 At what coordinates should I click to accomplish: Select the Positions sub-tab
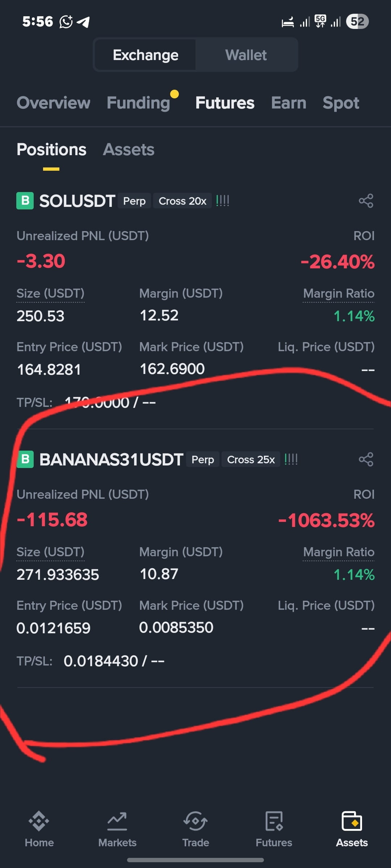51,149
